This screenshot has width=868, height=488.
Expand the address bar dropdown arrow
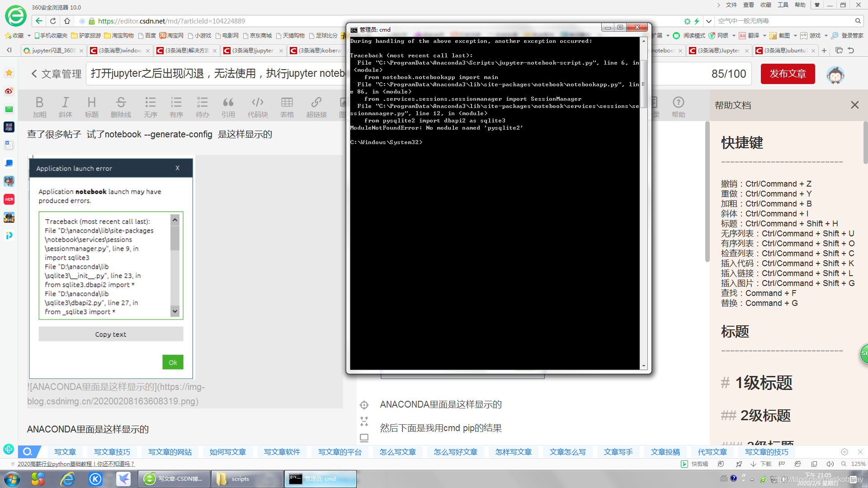(x=709, y=21)
